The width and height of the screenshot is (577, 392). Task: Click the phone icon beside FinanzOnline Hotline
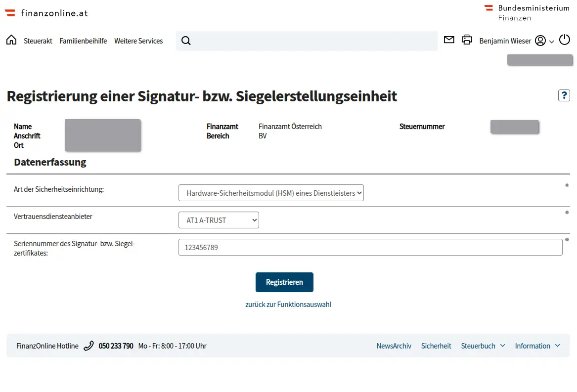89,346
